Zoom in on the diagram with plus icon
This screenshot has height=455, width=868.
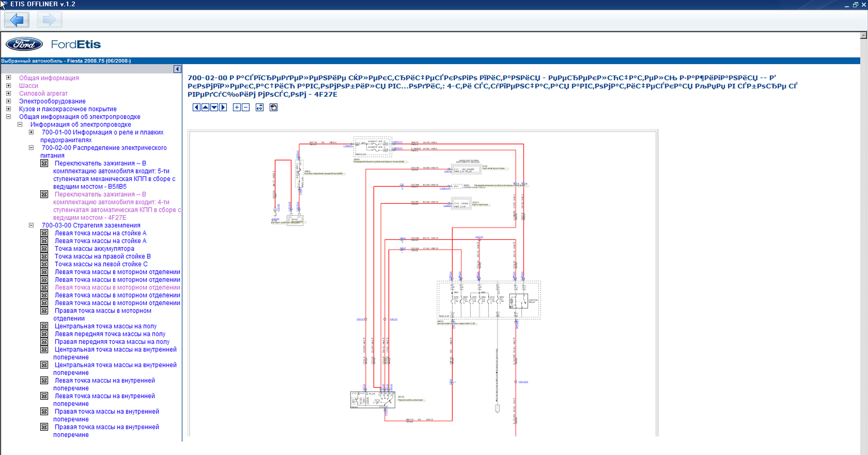coord(237,107)
